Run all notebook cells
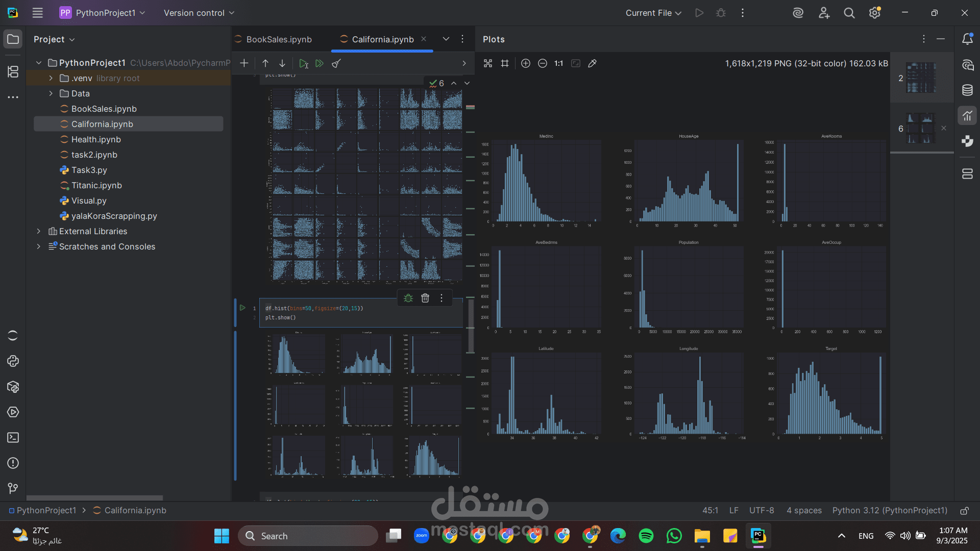The width and height of the screenshot is (980, 551). click(320, 63)
